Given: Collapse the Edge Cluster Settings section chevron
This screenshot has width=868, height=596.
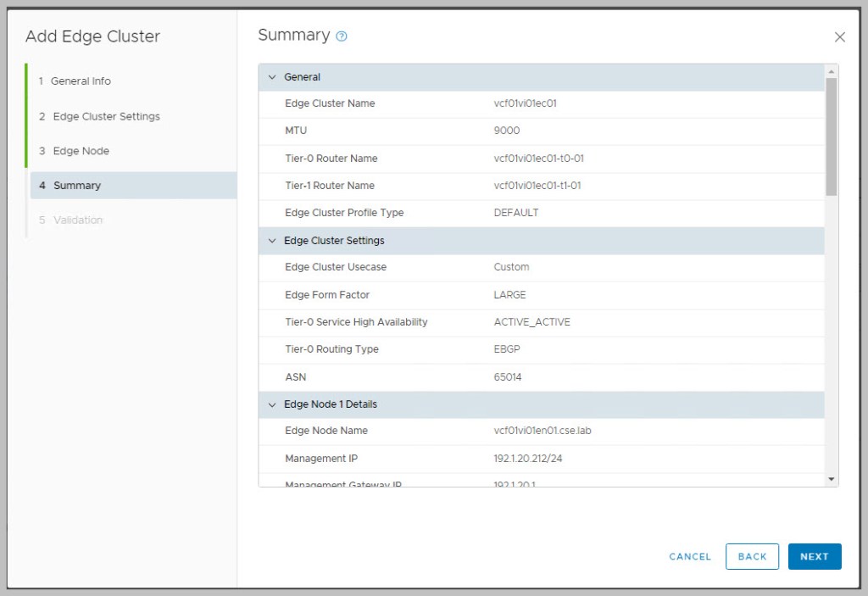Looking at the screenshot, I should (272, 241).
